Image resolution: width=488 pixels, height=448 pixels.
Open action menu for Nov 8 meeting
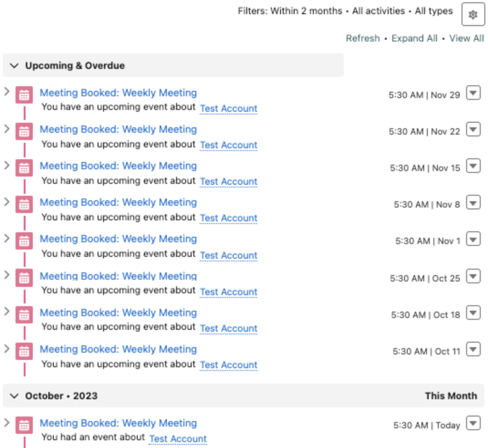coord(473,203)
